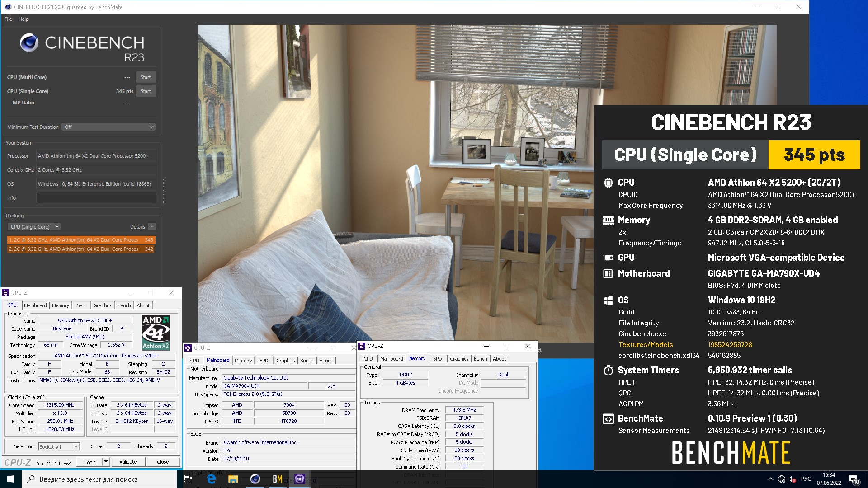This screenshot has width=868, height=488.
Task: Select the CPU-Z taskbar icon
Action: coord(299,479)
